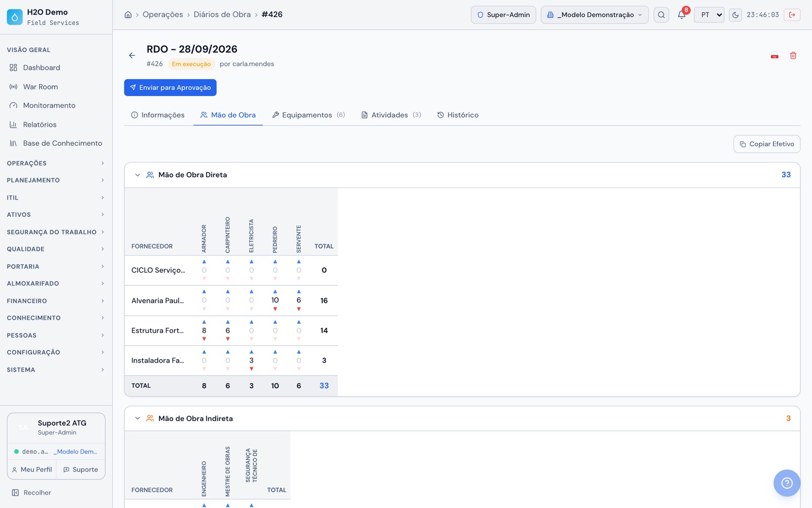Open the floating help button

click(787, 483)
